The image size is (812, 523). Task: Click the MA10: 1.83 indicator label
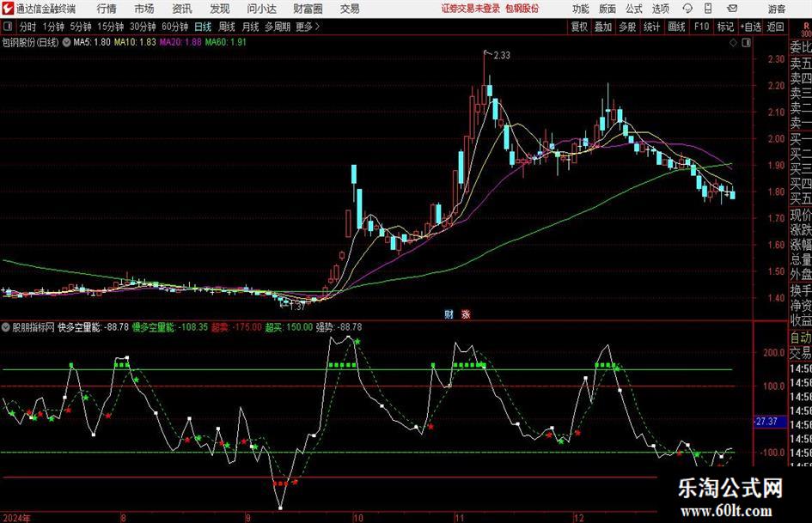(x=135, y=42)
